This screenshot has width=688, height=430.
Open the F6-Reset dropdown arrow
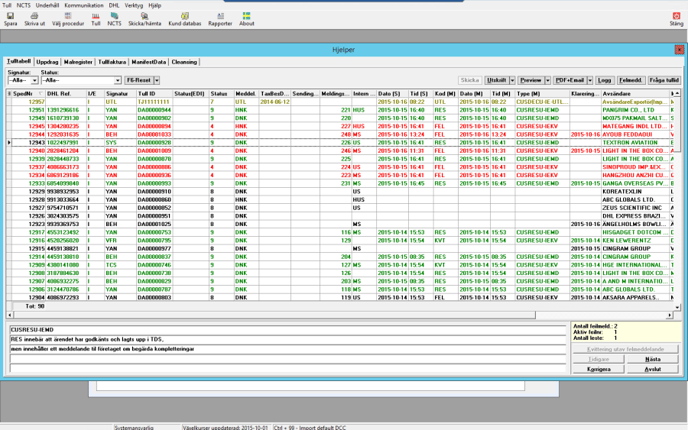click(x=157, y=80)
